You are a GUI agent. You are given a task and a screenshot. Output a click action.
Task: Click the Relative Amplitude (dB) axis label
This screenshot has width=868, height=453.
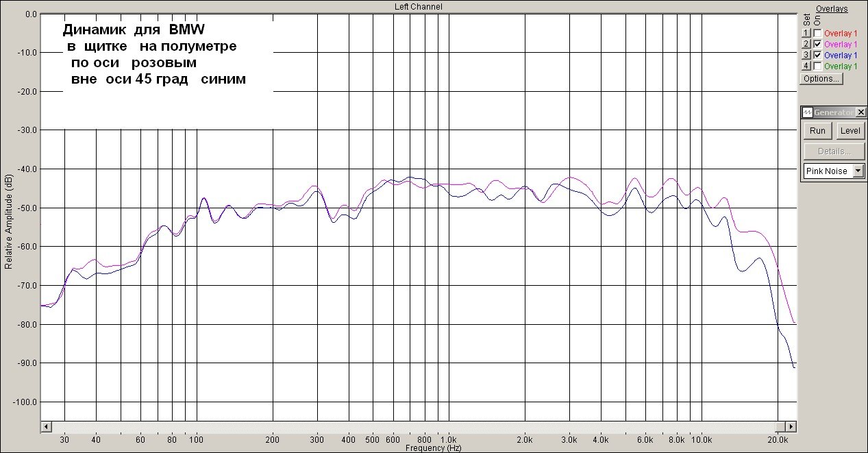tap(8, 221)
